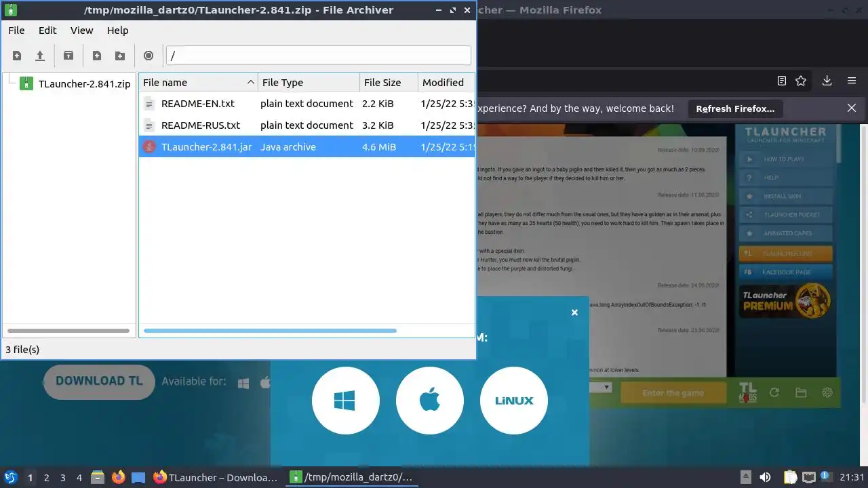
Task: Open the Firefox hamburger menu
Action: click(852, 81)
